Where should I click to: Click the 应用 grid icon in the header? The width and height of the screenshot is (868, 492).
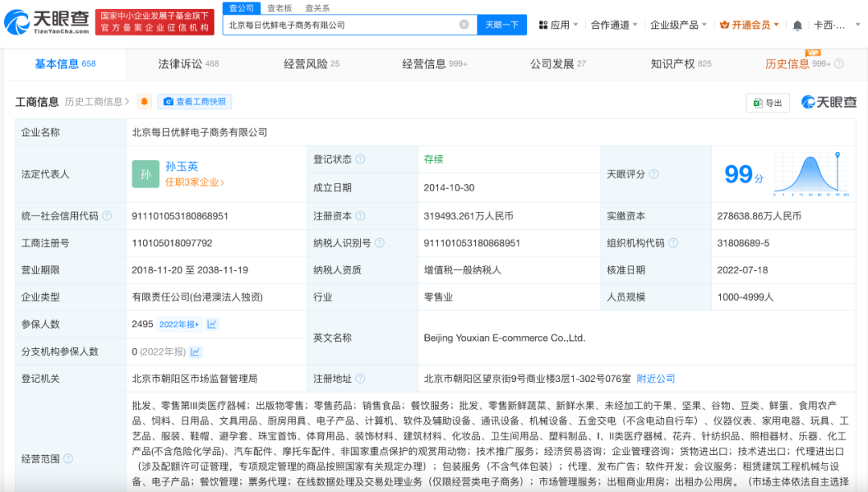pyautogui.click(x=543, y=25)
